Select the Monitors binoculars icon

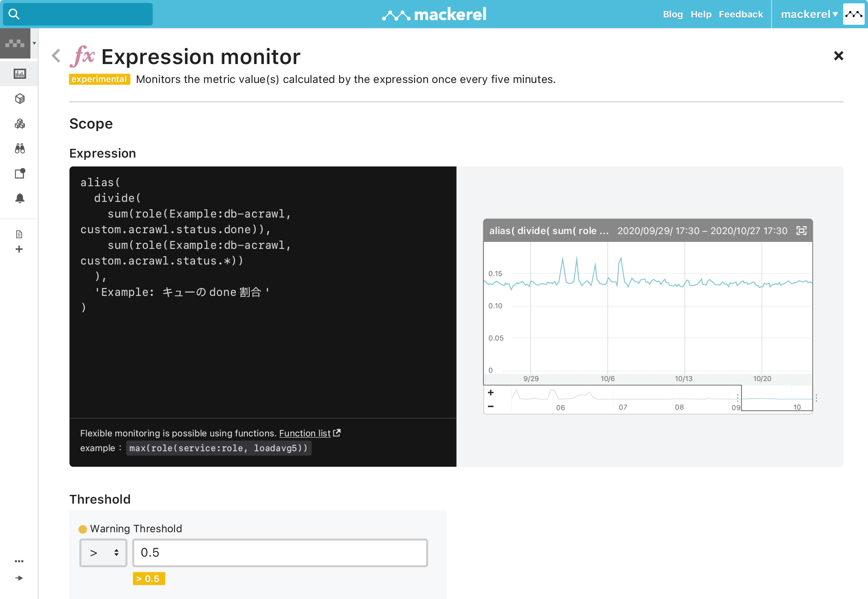point(19,148)
